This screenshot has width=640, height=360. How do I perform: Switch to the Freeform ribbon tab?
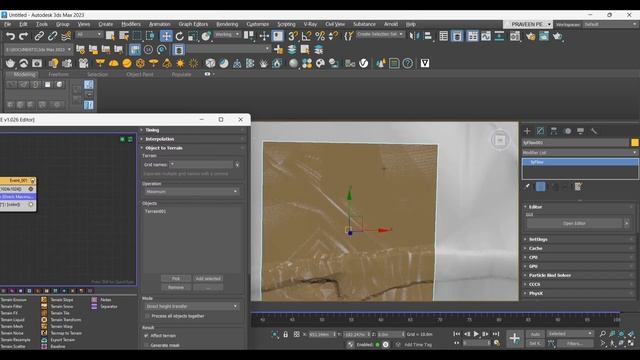(58, 74)
